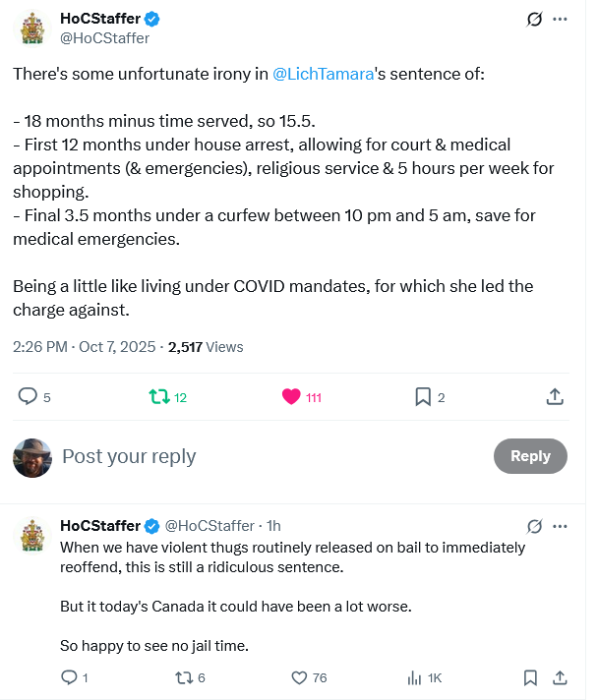Image resolution: width=598 pixels, height=700 pixels.
Task: Open more options on the reply post
Action: [x=561, y=526]
